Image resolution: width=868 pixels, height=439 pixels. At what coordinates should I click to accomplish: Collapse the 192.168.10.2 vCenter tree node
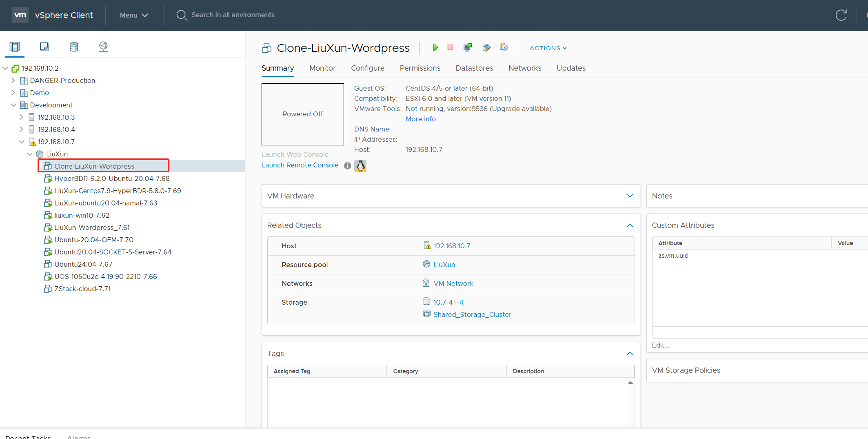click(x=5, y=68)
